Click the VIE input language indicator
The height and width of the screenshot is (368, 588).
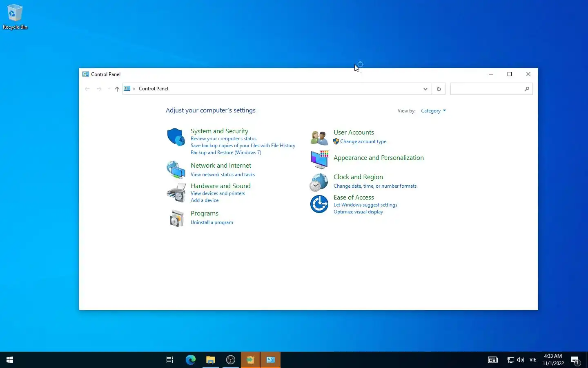(532, 360)
